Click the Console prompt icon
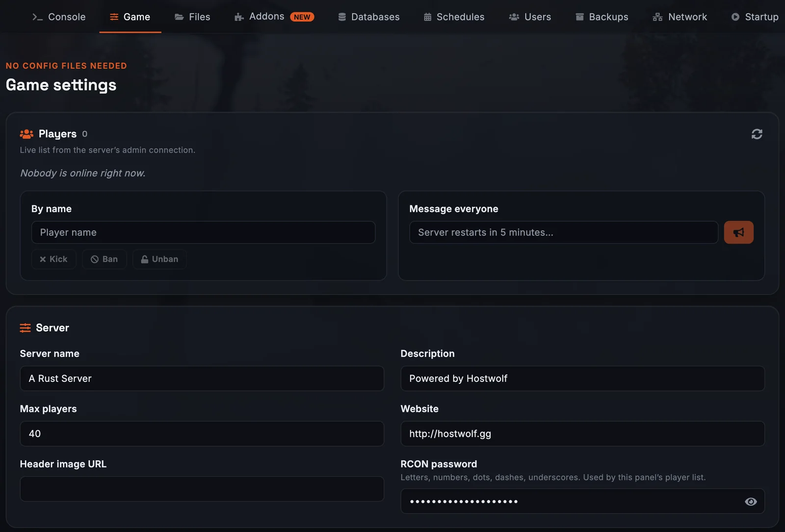The image size is (785, 532). pos(37,17)
